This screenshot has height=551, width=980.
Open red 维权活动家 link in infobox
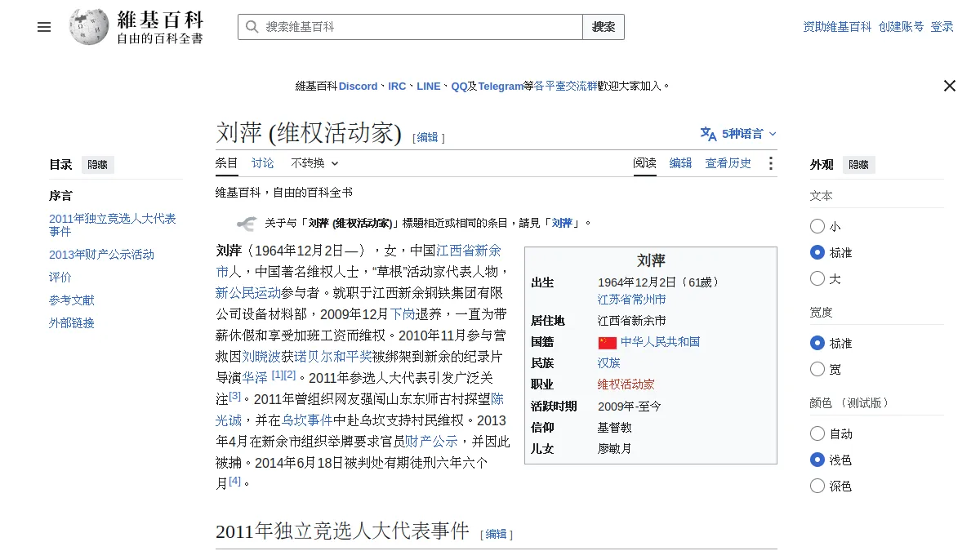(626, 384)
